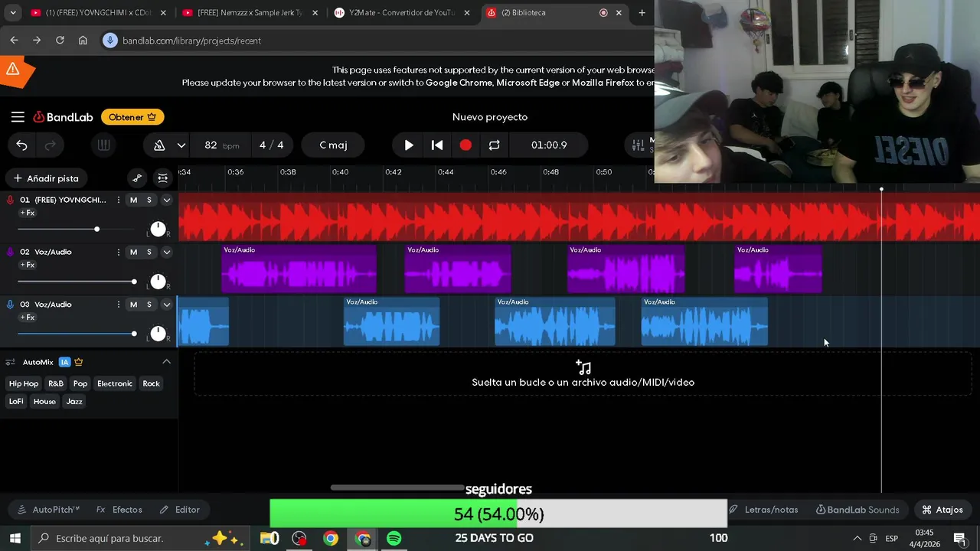Open track 02 more options menu
This screenshot has height=551, width=980.
118,252
